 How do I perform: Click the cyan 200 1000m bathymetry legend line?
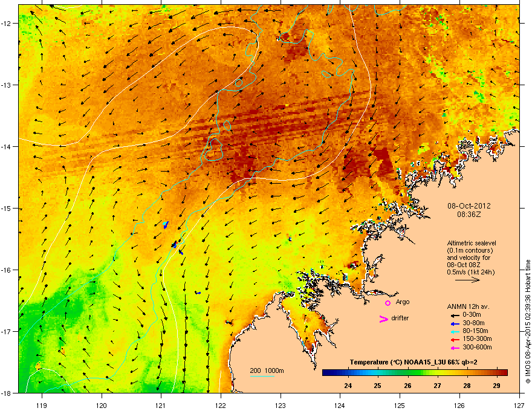tap(262, 376)
